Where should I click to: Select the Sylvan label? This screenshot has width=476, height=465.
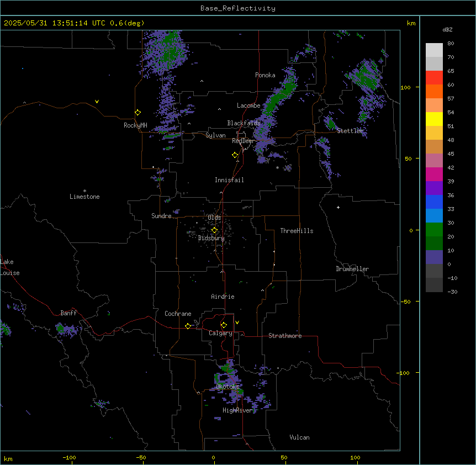(215, 135)
